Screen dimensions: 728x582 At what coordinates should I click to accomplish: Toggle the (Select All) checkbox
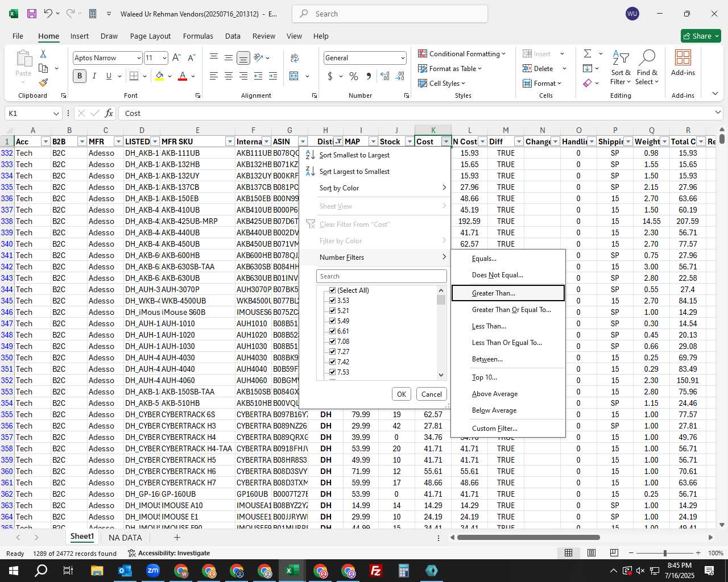333,290
